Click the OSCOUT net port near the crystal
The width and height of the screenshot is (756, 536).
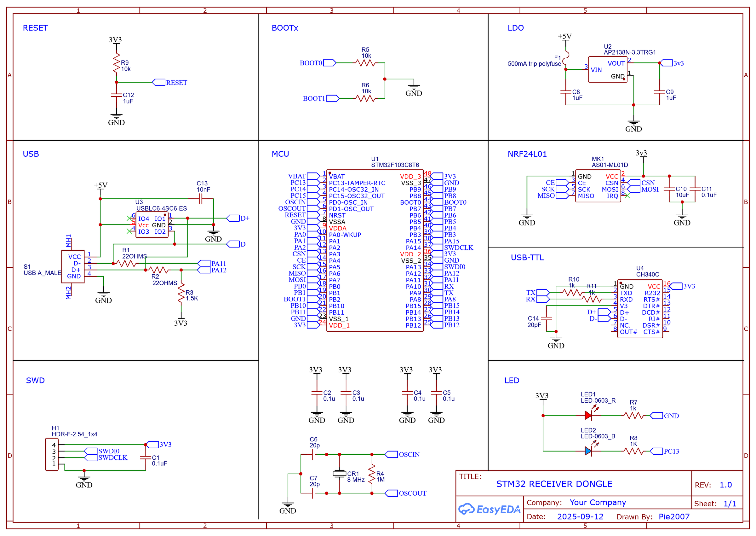pos(391,493)
